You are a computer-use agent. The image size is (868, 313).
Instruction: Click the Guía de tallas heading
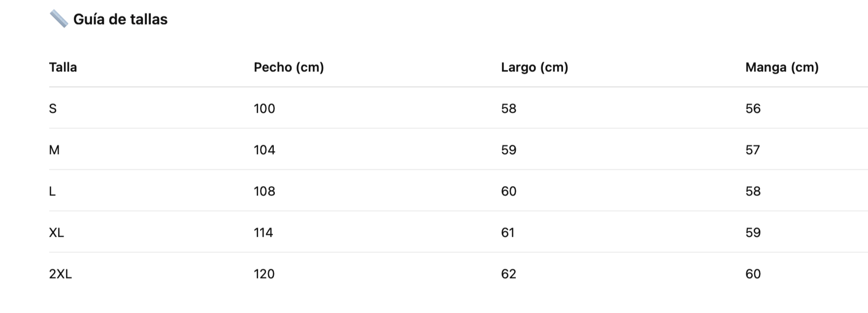point(120,19)
